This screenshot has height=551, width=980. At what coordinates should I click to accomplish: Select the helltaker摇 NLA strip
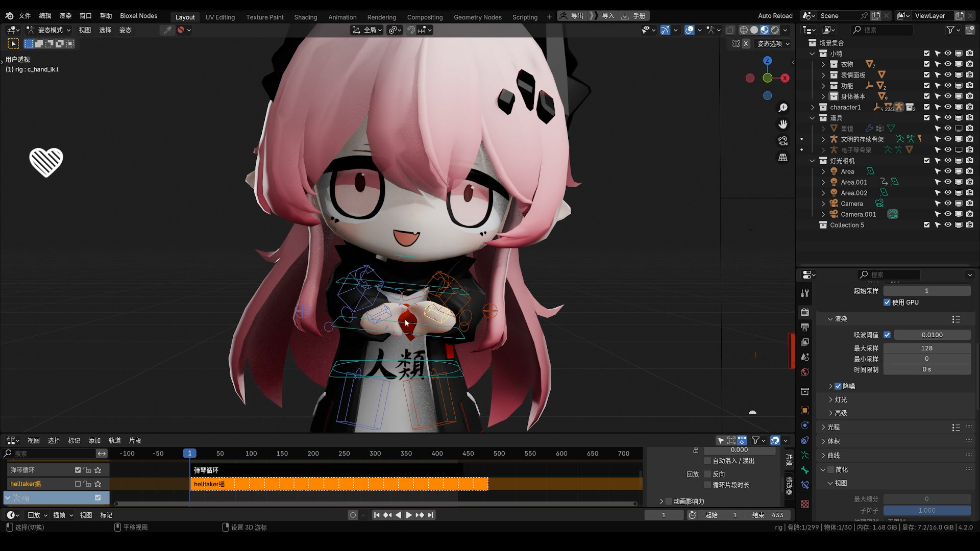pos(339,484)
